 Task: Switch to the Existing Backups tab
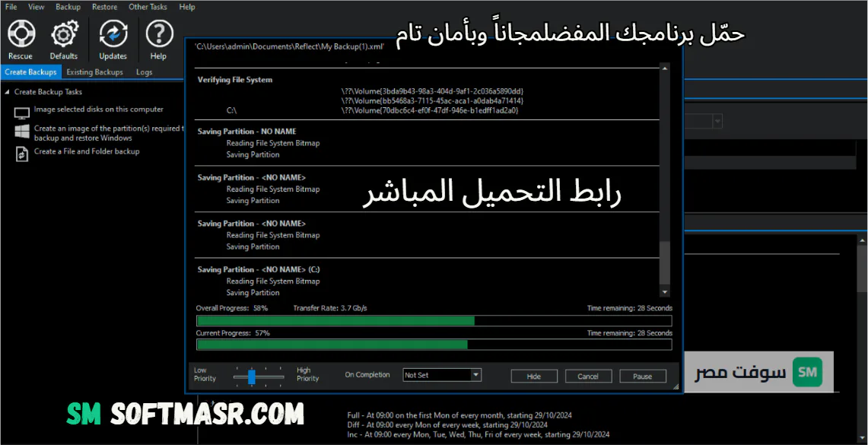[94, 72]
